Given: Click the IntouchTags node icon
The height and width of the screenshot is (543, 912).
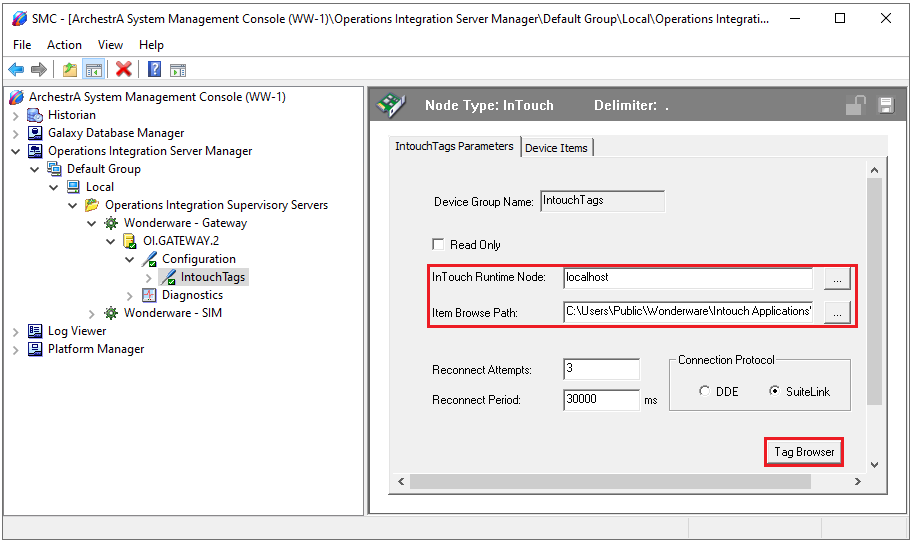Looking at the screenshot, I should [x=168, y=277].
